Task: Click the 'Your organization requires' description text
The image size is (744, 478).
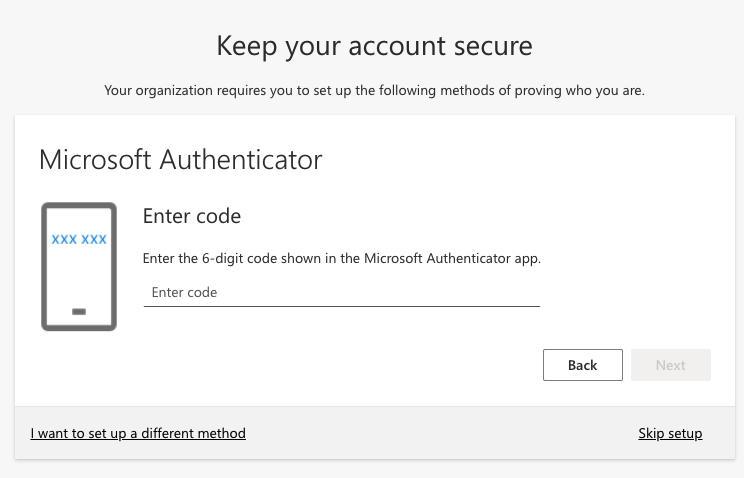Action: click(374, 90)
